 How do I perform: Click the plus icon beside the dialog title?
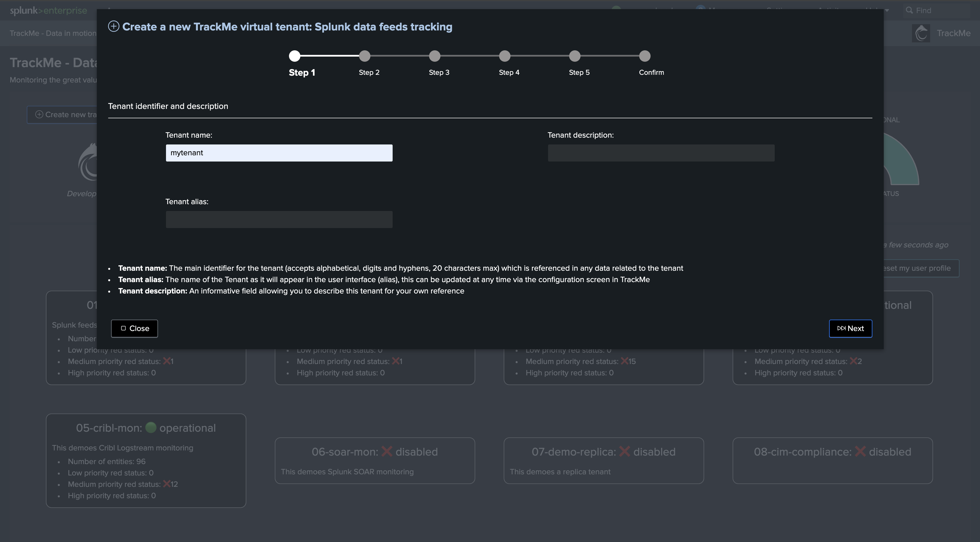(113, 26)
